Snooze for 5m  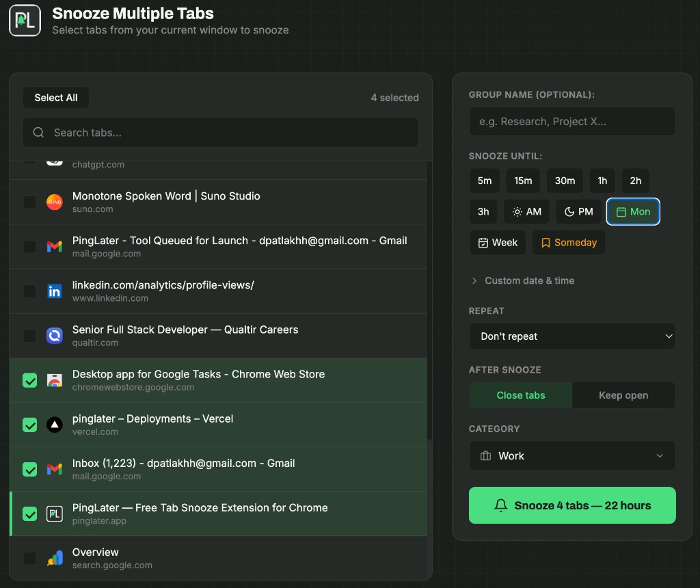[x=485, y=181]
